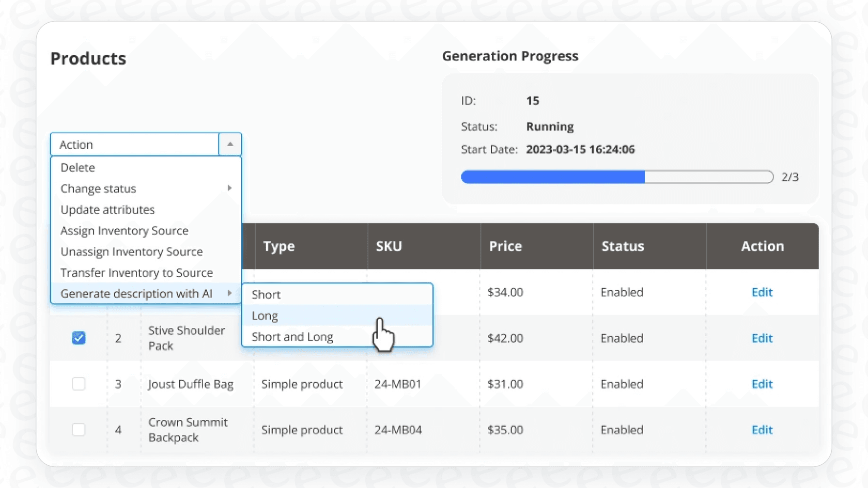Choose Short and Long generation option
The height and width of the screenshot is (488, 868).
coord(291,337)
